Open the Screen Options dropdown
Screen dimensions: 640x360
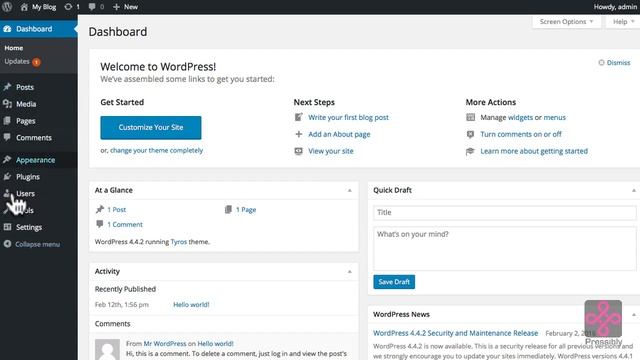pyautogui.click(x=566, y=22)
